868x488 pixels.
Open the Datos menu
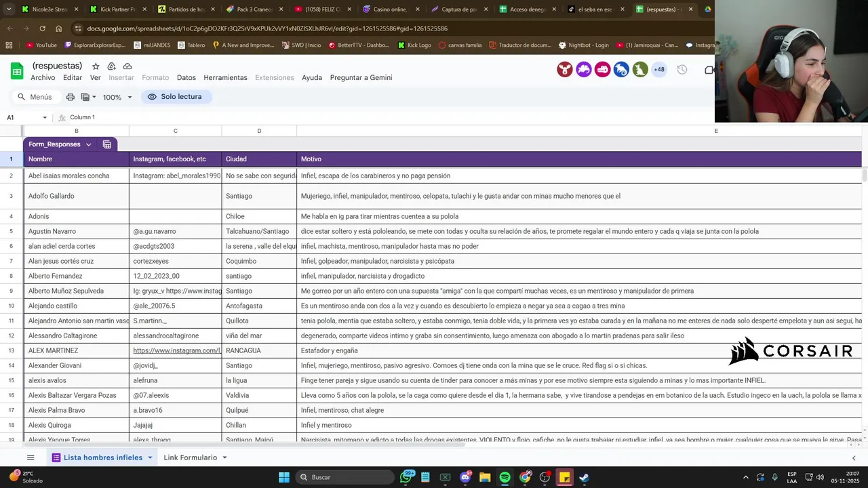click(186, 77)
